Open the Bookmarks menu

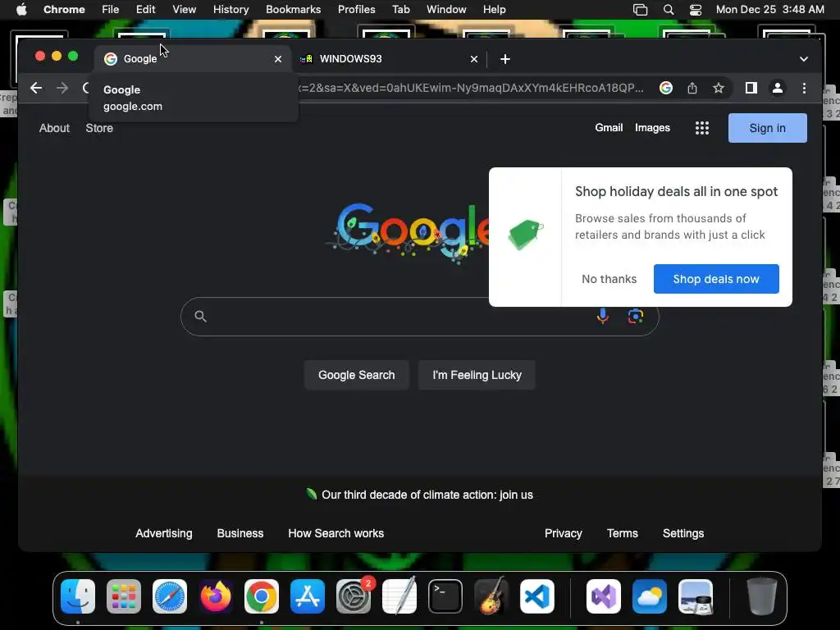(293, 10)
